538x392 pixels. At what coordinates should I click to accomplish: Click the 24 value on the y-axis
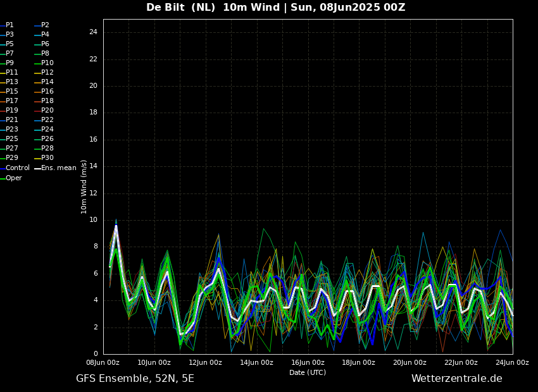click(93, 32)
